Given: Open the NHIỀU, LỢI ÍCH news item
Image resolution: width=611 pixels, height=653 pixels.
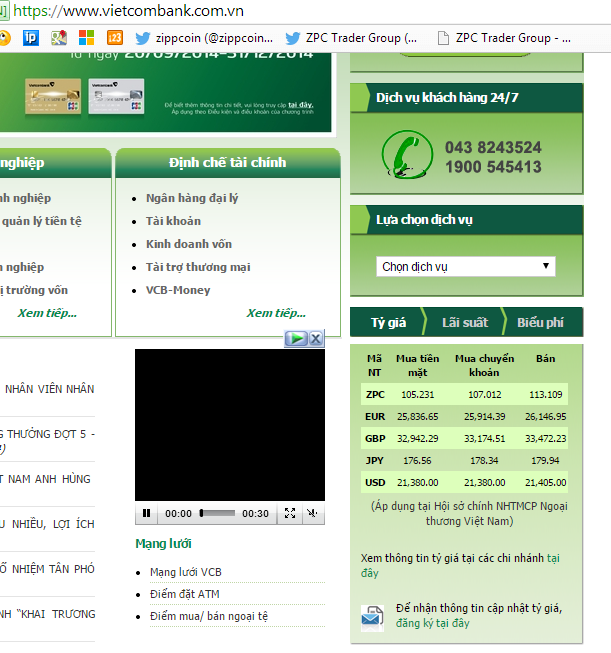Looking at the screenshot, I should (47, 524).
